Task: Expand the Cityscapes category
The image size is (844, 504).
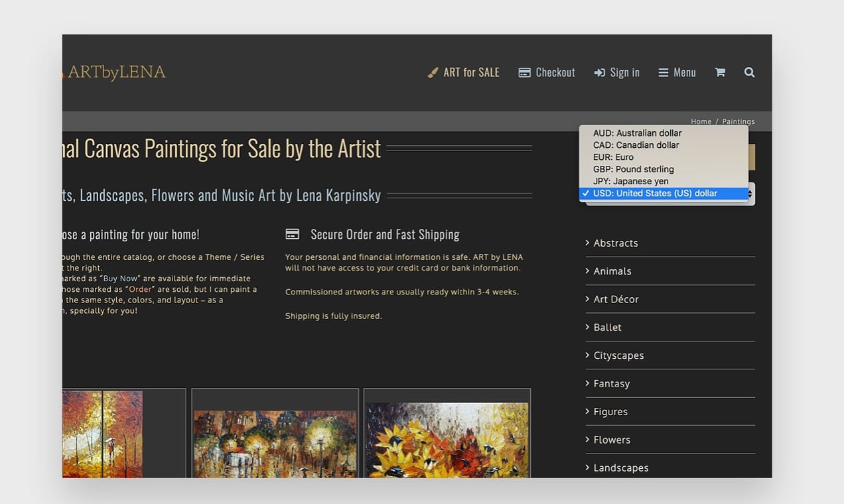Action: tap(618, 355)
